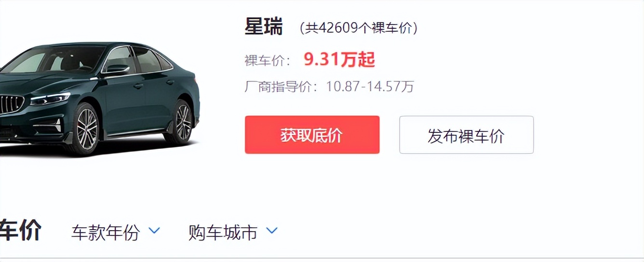Click the green 星瑞 sedan image
This screenshot has width=644, height=262.
[x=100, y=98]
